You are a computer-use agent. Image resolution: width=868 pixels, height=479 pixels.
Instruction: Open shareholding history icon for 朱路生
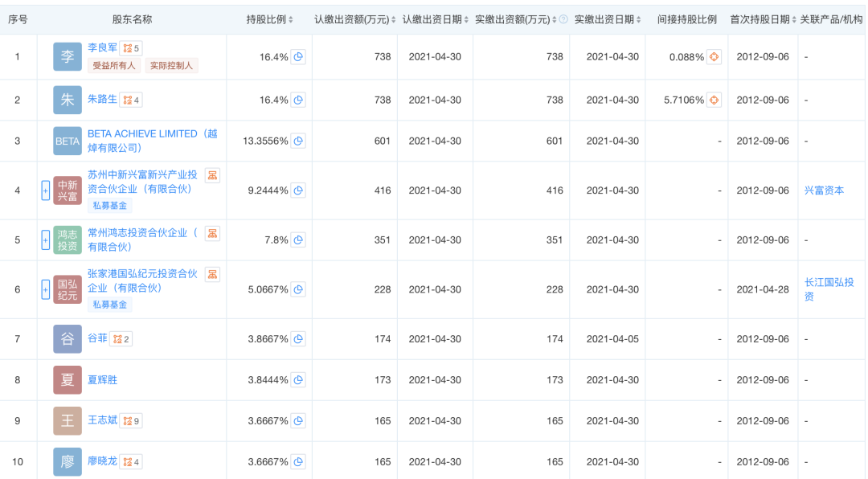coord(298,100)
